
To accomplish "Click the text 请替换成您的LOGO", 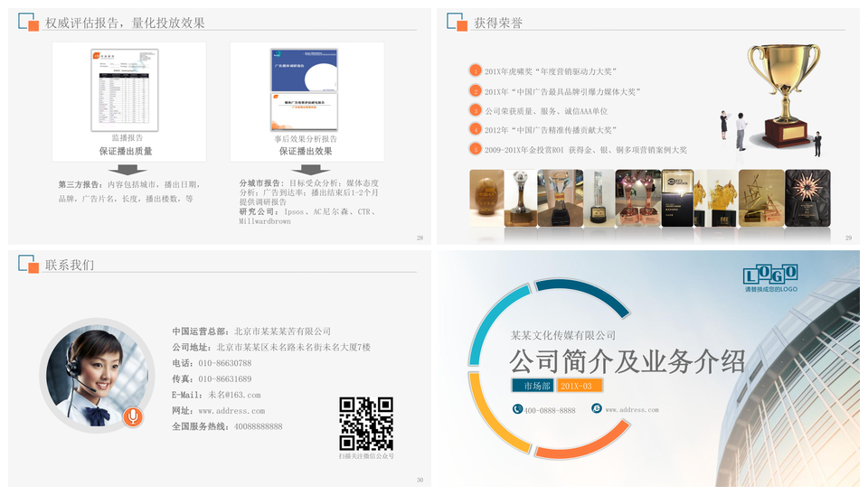I will 770,289.
